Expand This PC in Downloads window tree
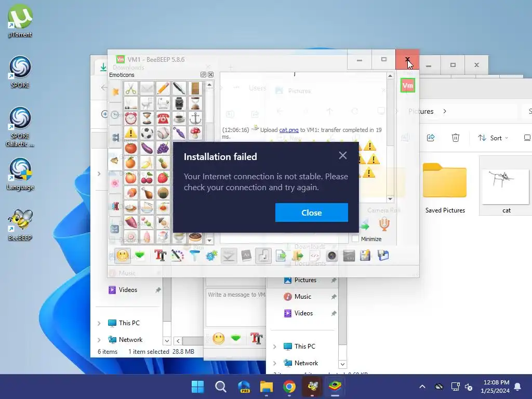The image size is (532, 399). [99, 323]
